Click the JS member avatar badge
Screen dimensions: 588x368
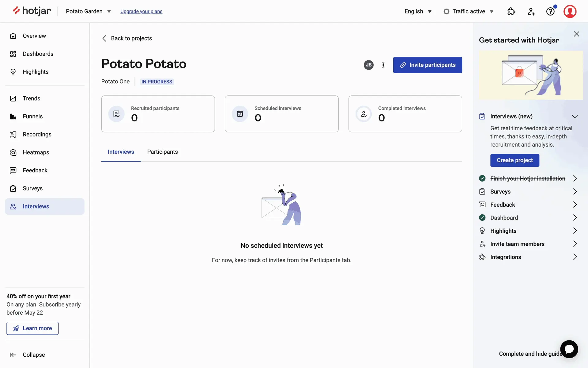368,65
